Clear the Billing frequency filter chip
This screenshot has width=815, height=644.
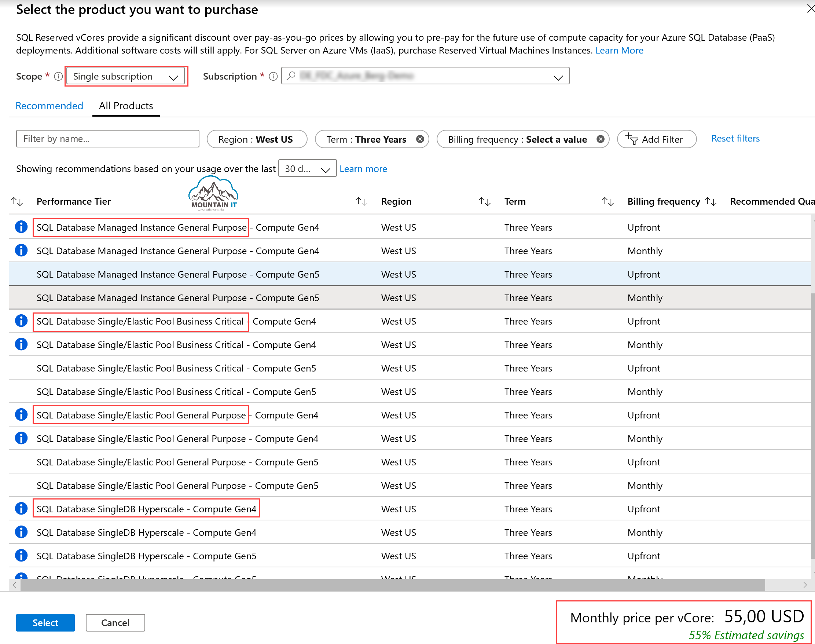click(x=601, y=139)
